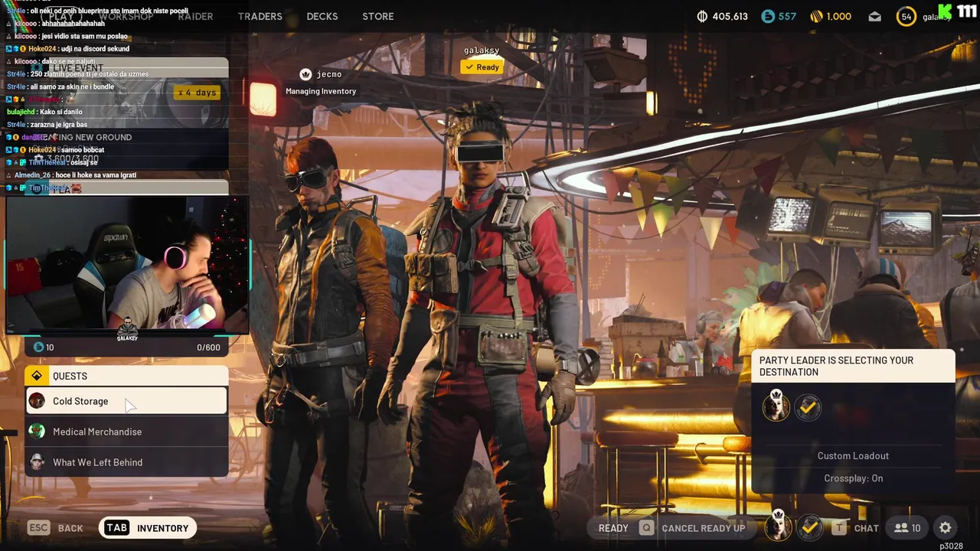Click the ready check badge in destination panel
Screen dimensions: 980x551
coord(808,408)
